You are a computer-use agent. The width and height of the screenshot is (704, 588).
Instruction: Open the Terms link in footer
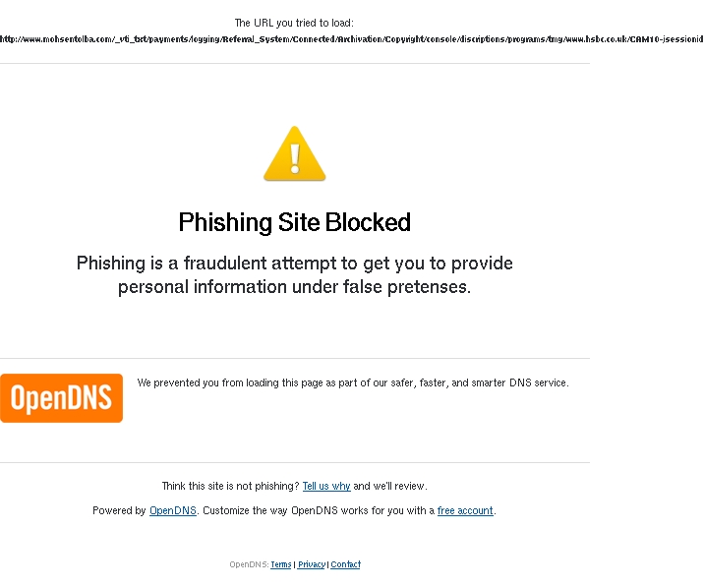click(x=281, y=564)
